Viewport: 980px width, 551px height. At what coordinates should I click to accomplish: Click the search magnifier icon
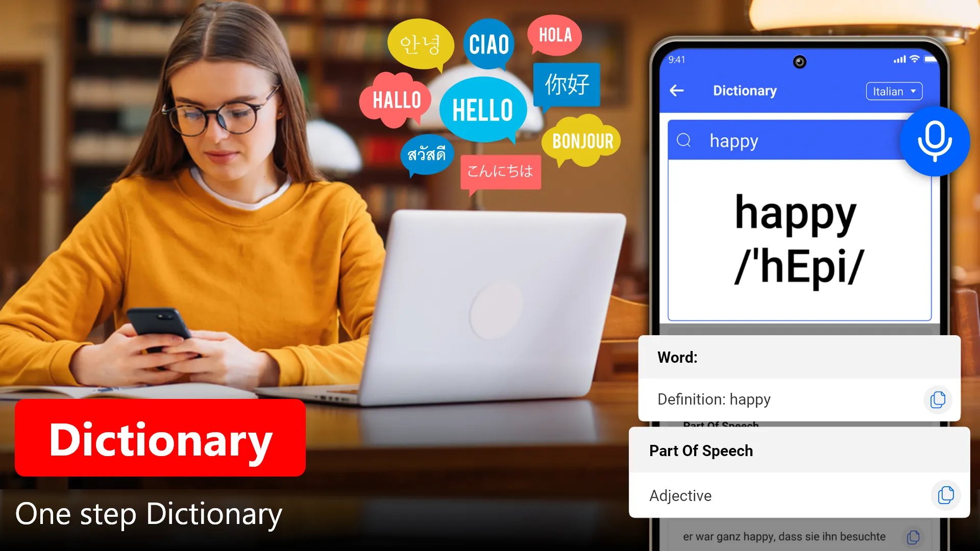point(685,141)
